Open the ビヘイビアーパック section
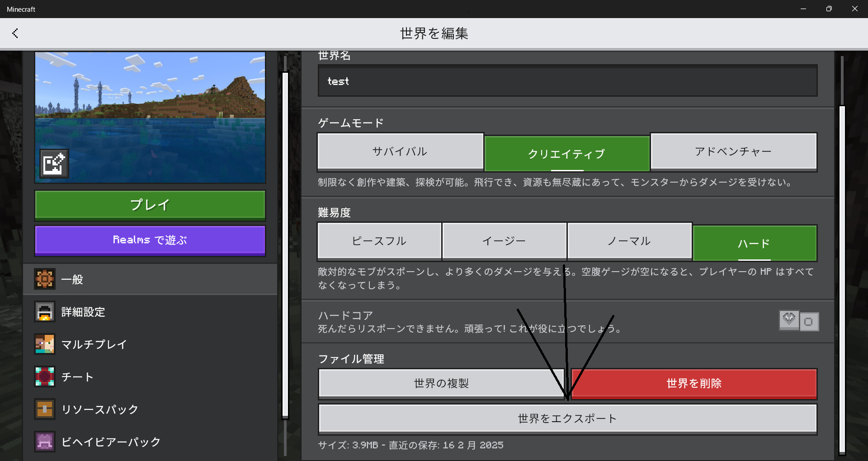The width and height of the screenshot is (868, 461). [150, 442]
